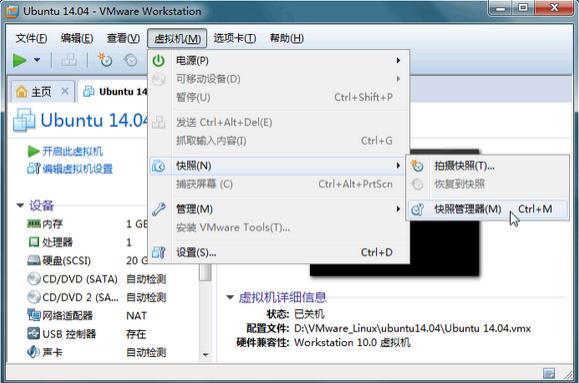579x383 pixels.
Task: Open the 管理(M) submenu
Action: coord(279,209)
